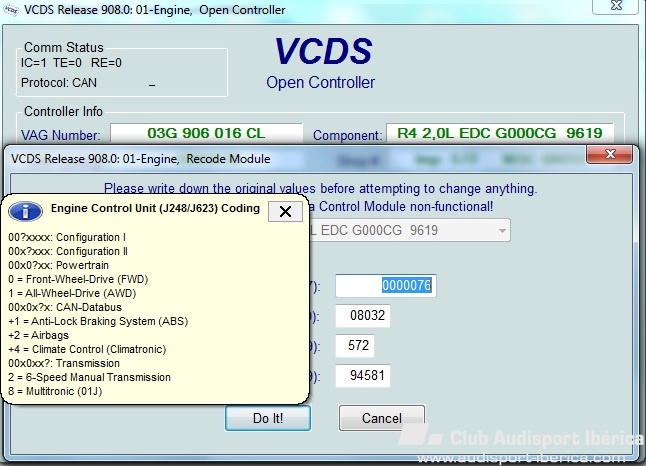Image resolution: width=646 pixels, height=466 pixels.
Task: Click the field containing 08032
Action: click(363, 316)
